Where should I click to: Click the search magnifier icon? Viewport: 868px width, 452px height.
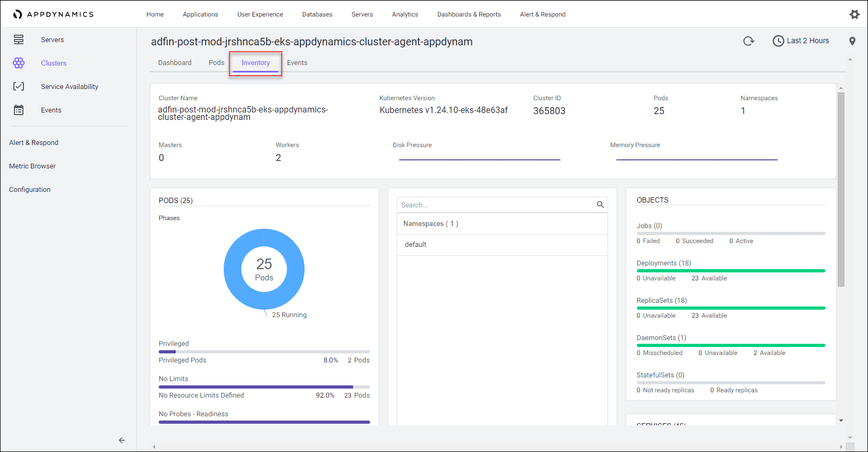tap(600, 205)
